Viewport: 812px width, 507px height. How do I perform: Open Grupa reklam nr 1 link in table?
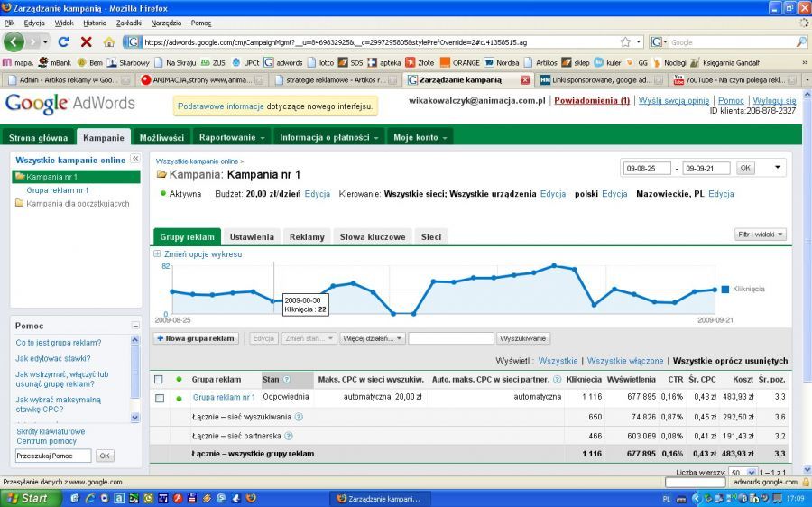point(224,397)
